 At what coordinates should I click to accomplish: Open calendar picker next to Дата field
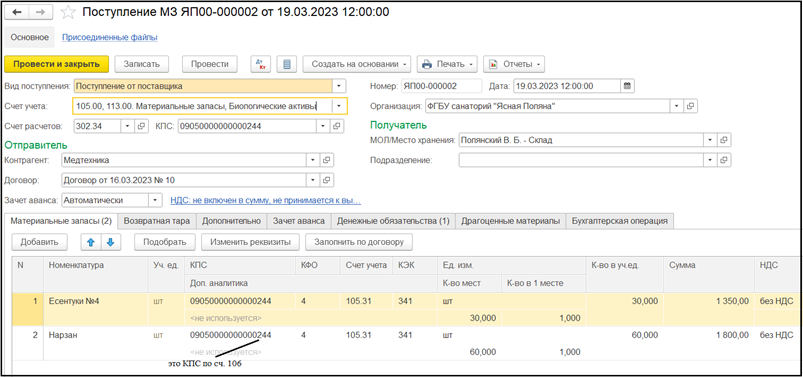(628, 86)
